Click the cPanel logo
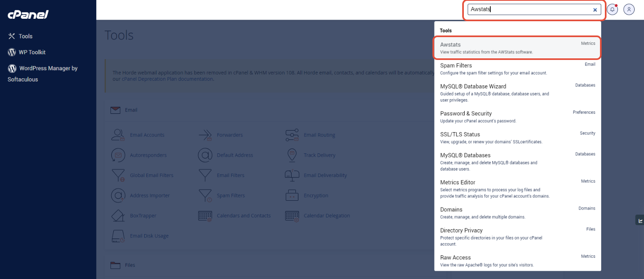The width and height of the screenshot is (644, 279). click(28, 14)
